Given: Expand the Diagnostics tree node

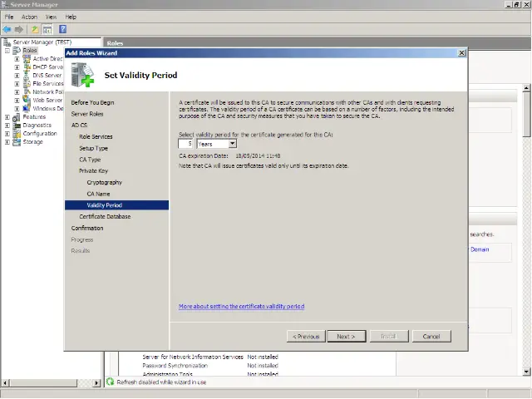Looking at the screenshot, I should click(7, 126).
